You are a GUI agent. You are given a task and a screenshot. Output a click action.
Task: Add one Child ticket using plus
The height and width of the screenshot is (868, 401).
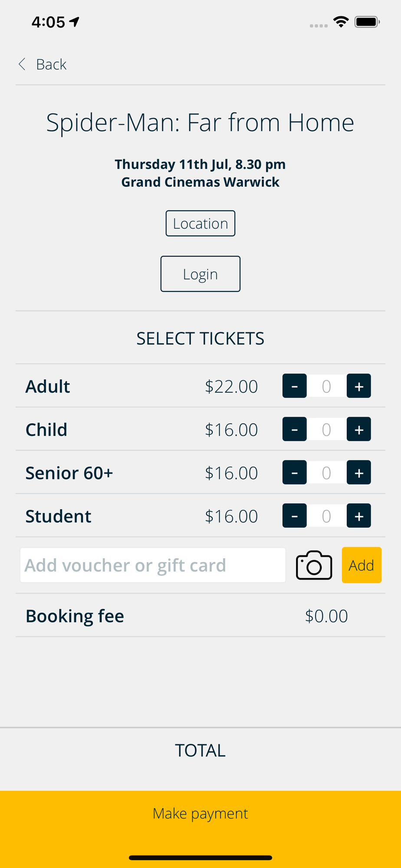(x=358, y=429)
